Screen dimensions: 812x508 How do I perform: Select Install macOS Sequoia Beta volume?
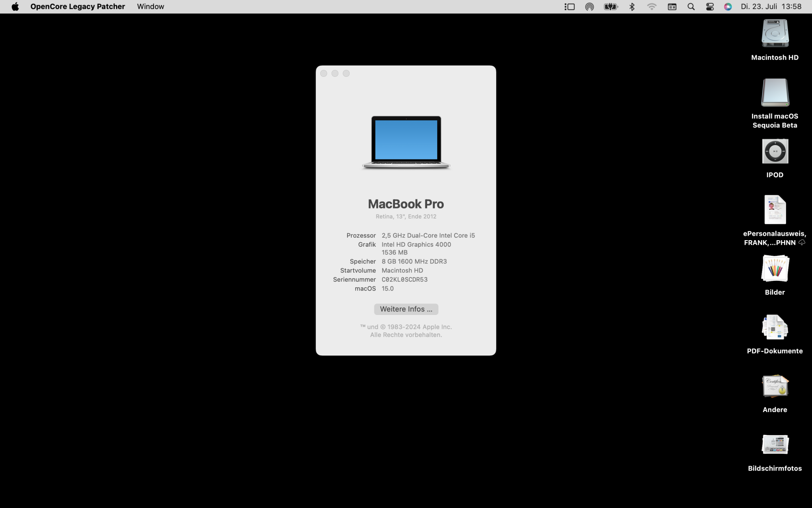[x=775, y=93]
